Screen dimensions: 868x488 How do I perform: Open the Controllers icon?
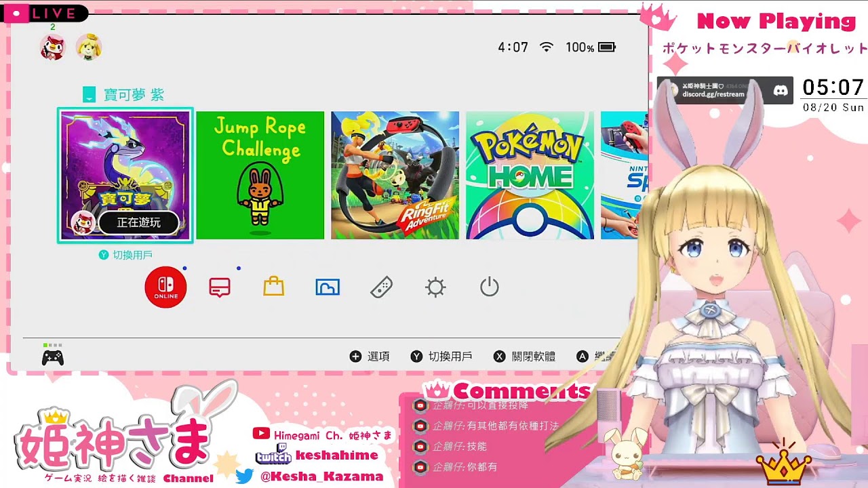(x=382, y=287)
